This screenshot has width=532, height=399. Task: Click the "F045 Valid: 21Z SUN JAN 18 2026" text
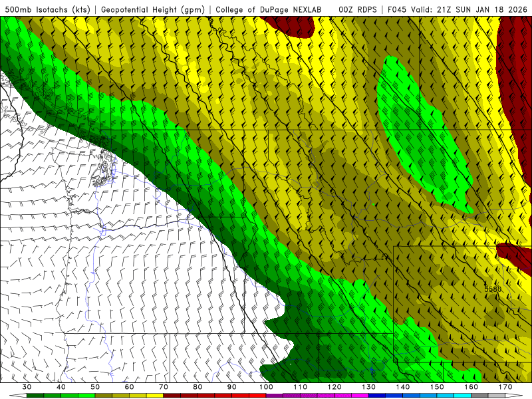457,10
